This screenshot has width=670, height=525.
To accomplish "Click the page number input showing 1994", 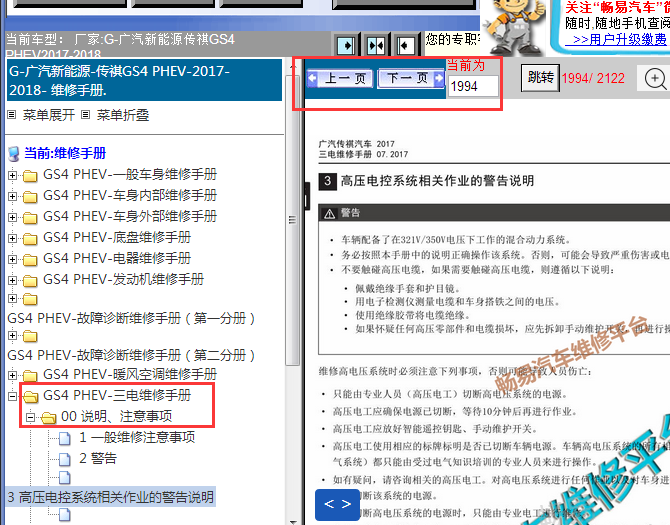I will 473,86.
